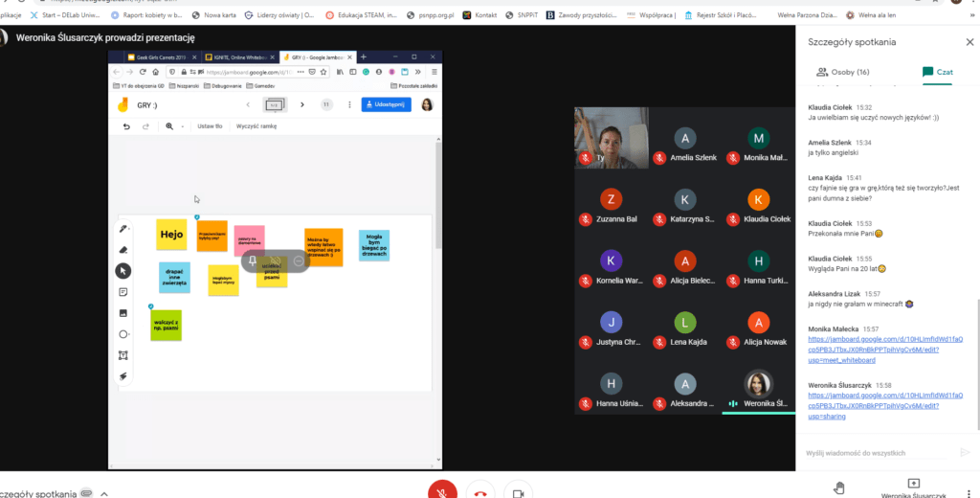Click Wyczyść ramkę button
This screenshot has width=980, height=498.
coord(256,126)
